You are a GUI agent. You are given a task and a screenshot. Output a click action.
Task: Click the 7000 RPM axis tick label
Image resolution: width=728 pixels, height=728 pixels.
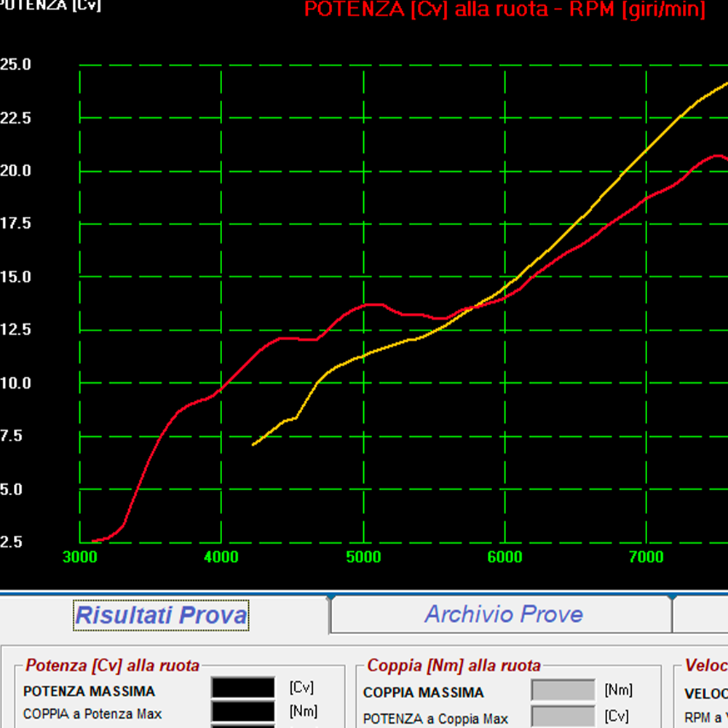[x=646, y=557]
